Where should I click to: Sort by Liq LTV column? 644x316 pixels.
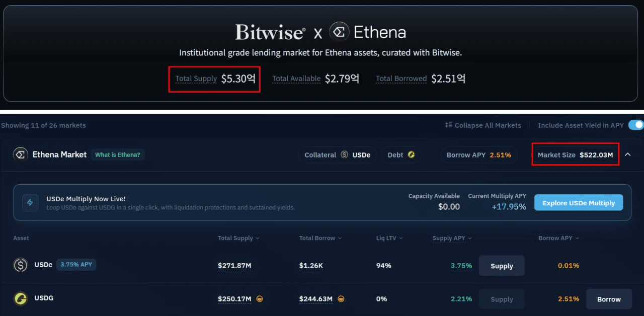tap(389, 238)
